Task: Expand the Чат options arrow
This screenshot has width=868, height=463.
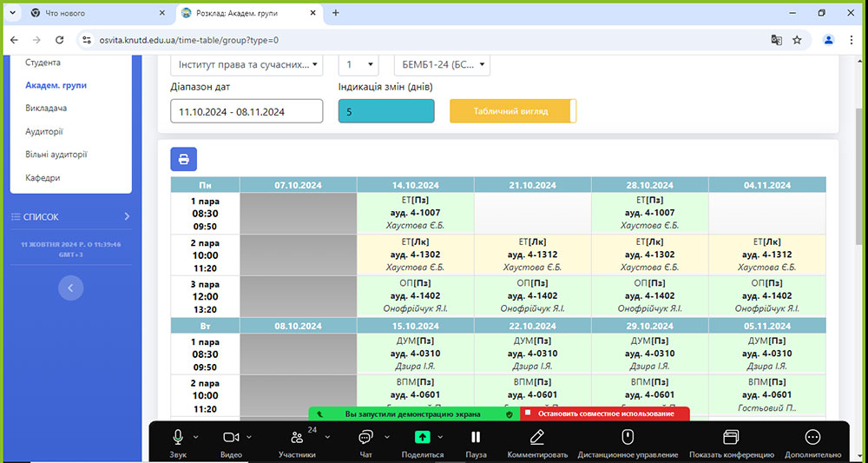Action: point(387,437)
